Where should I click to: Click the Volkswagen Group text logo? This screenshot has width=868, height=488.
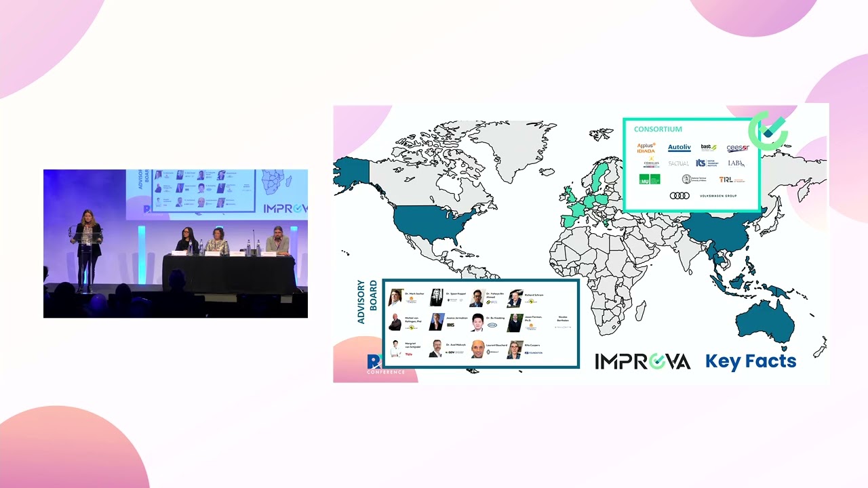click(718, 196)
